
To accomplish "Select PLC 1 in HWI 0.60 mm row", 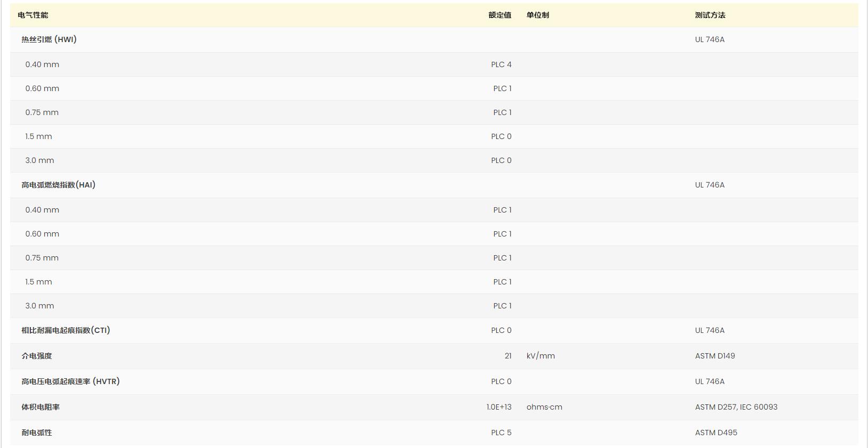I will tap(502, 88).
